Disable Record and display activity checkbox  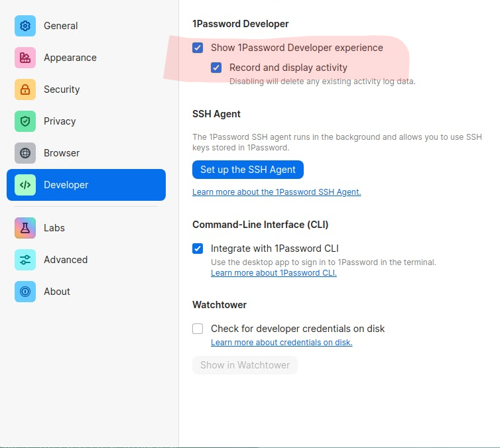216,68
